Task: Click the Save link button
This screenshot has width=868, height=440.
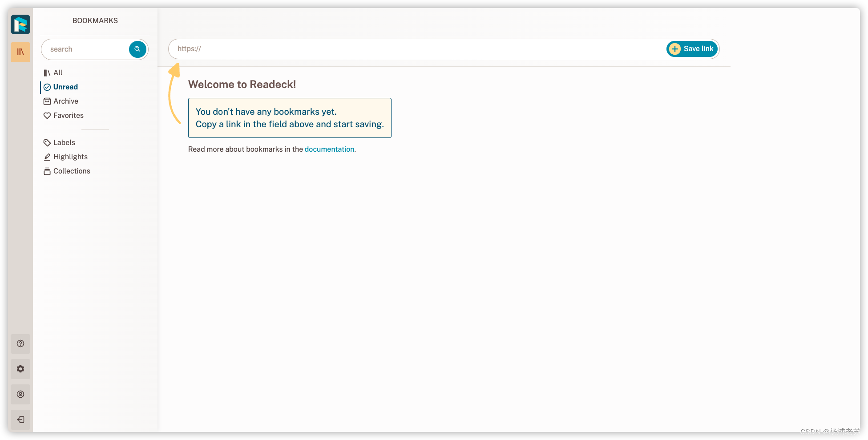Action: click(x=692, y=49)
